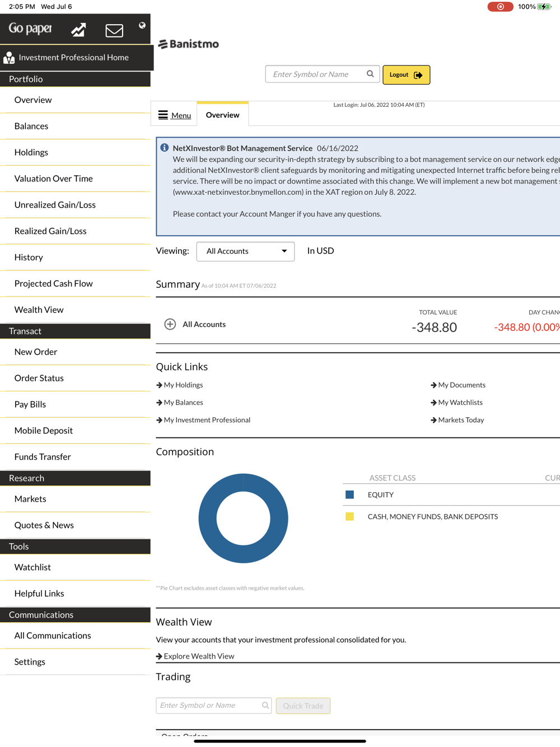Viewport: 560px width, 747px height.
Task: Click the yellow cash legend swatch
Action: (x=349, y=516)
